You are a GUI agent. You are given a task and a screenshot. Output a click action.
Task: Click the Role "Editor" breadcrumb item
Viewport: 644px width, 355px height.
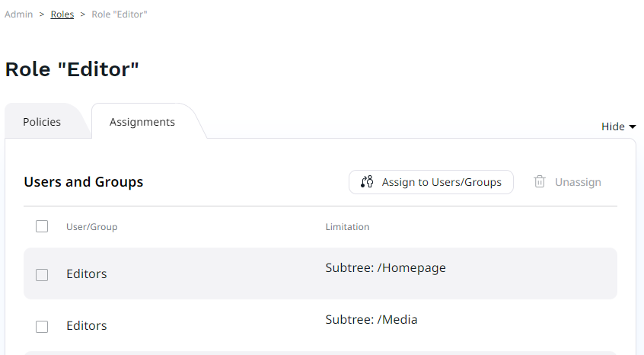[x=120, y=14]
